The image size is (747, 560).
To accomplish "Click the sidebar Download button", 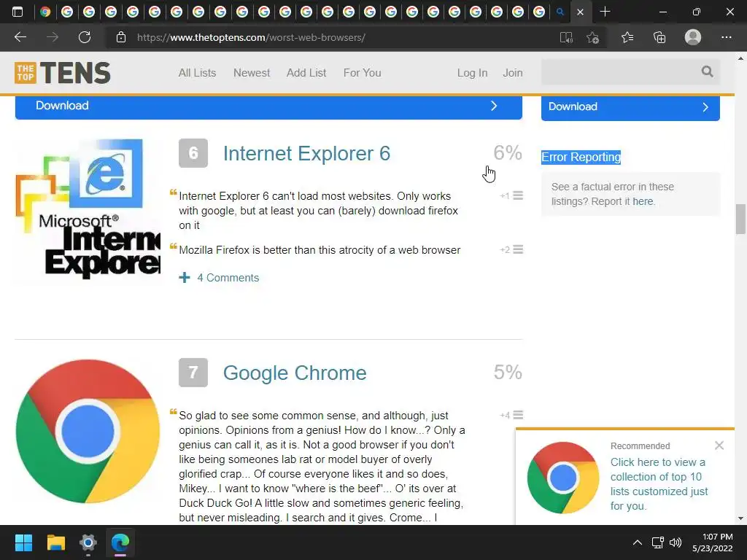I will coord(630,108).
